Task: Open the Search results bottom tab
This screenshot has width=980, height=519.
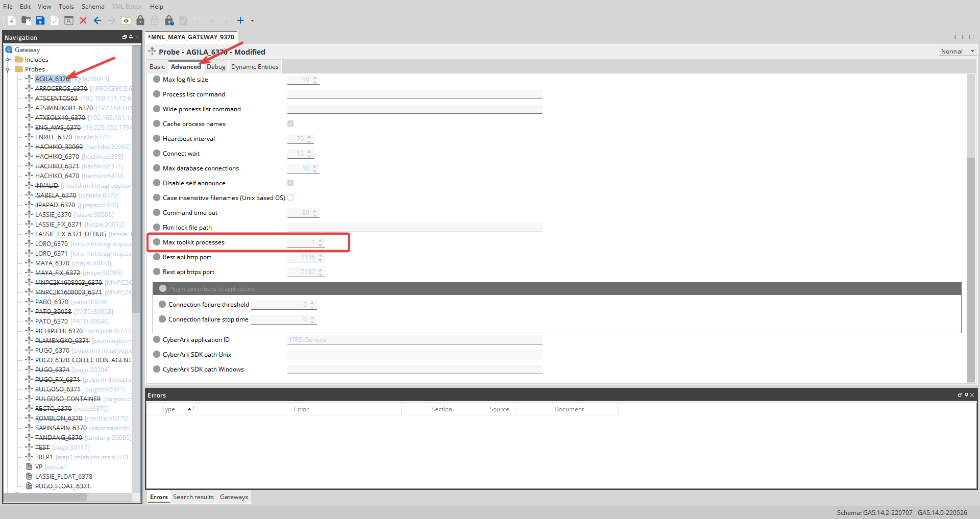Action: (x=193, y=497)
